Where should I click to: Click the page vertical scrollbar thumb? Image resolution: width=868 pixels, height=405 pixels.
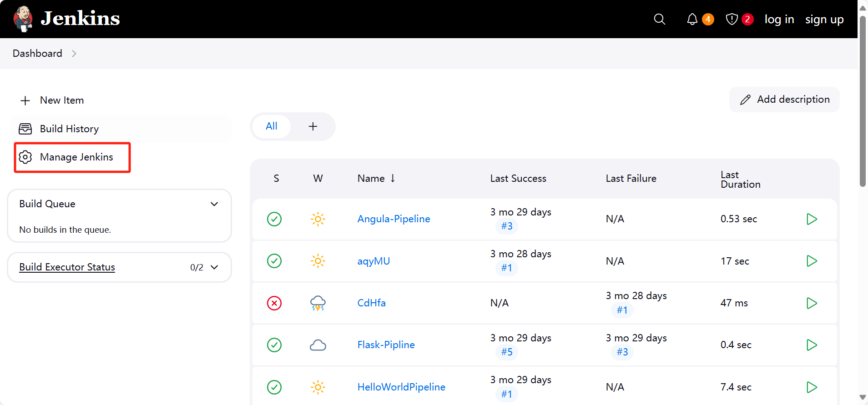(863, 101)
